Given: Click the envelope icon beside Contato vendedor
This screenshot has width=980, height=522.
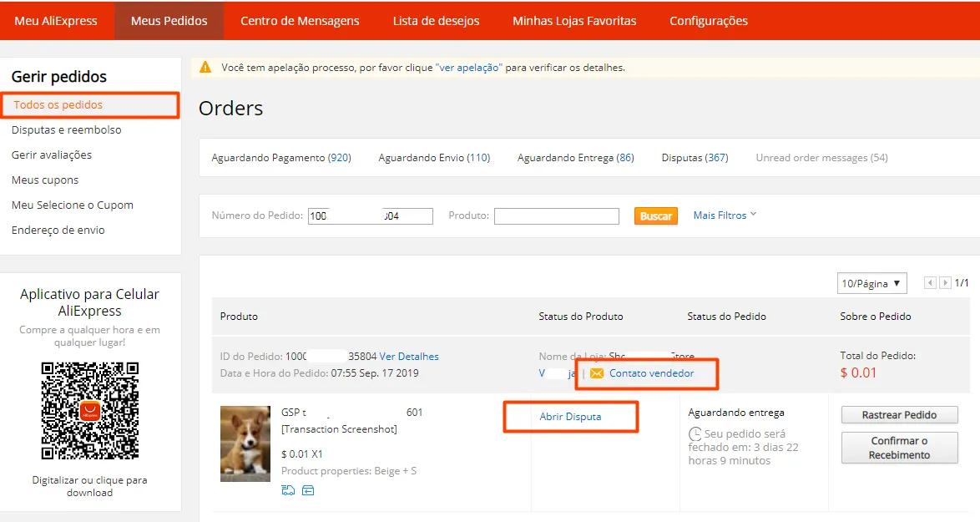Looking at the screenshot, I should 597,373.
